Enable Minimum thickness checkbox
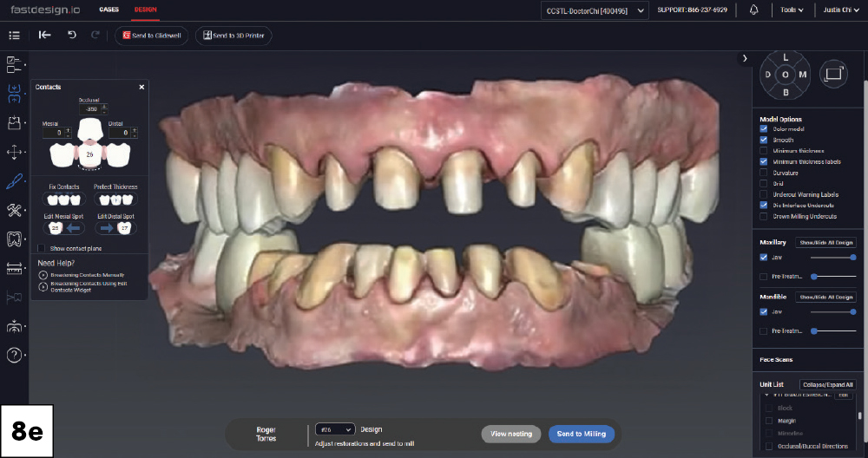The image size is (868, 458). coord(763,150)
